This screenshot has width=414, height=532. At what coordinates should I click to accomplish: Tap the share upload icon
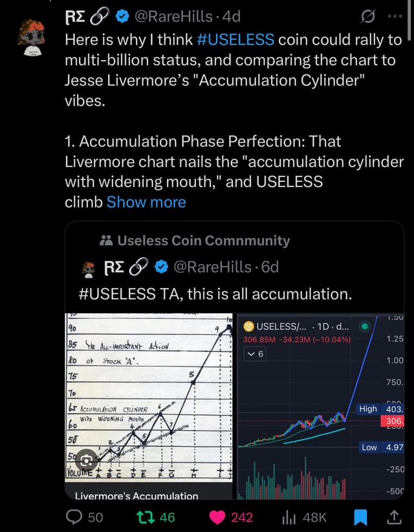393,517
